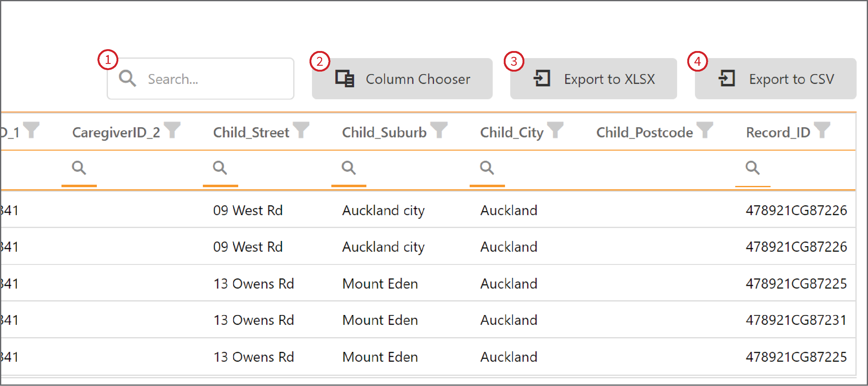Sort by the Record_ID column header
This screenshot has height=386, width=868.
778,132
